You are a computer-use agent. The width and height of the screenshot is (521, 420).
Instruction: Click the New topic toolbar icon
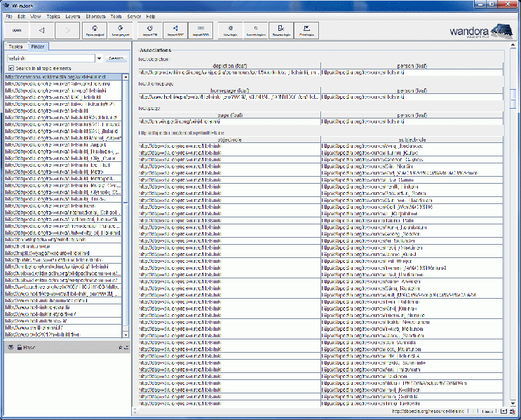229,30
